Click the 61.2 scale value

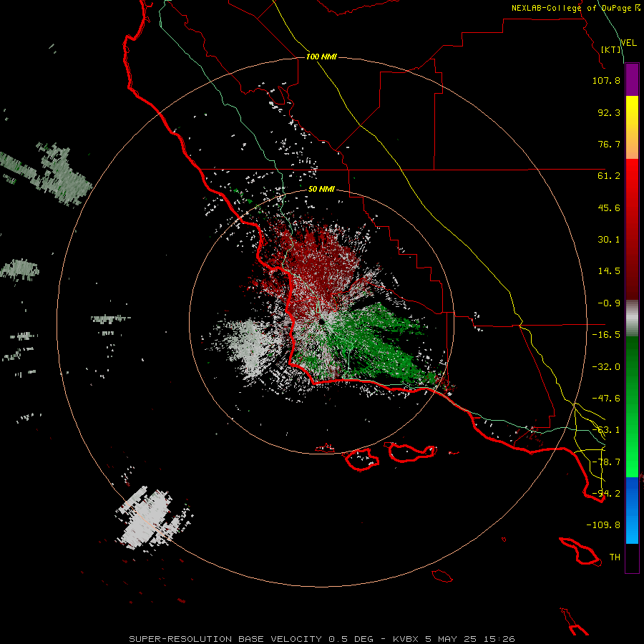tap(609, 176)
